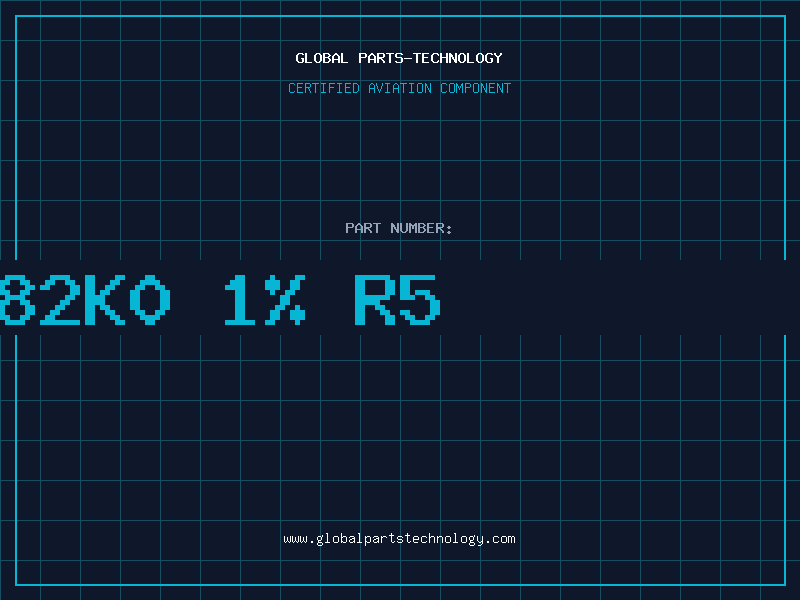Open the www.globalpartstechnology.com link
The image size is (800, 600).
[x=399, y=539]
